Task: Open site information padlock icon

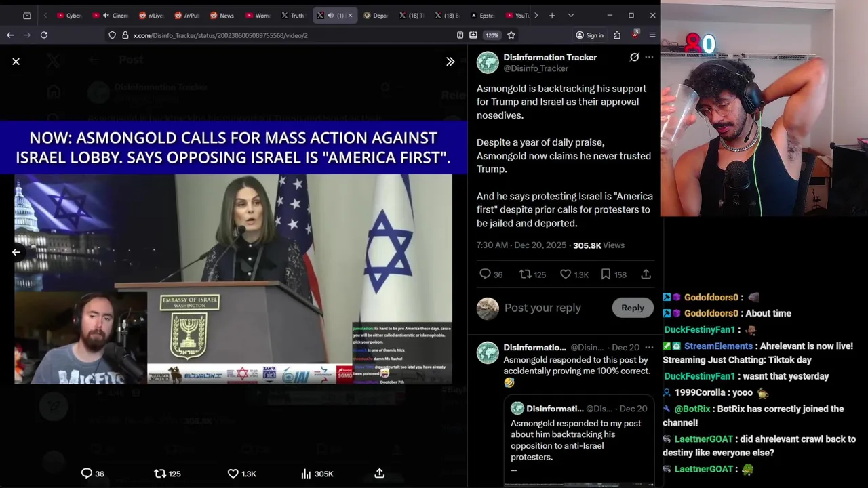Action: pos(125,35)
